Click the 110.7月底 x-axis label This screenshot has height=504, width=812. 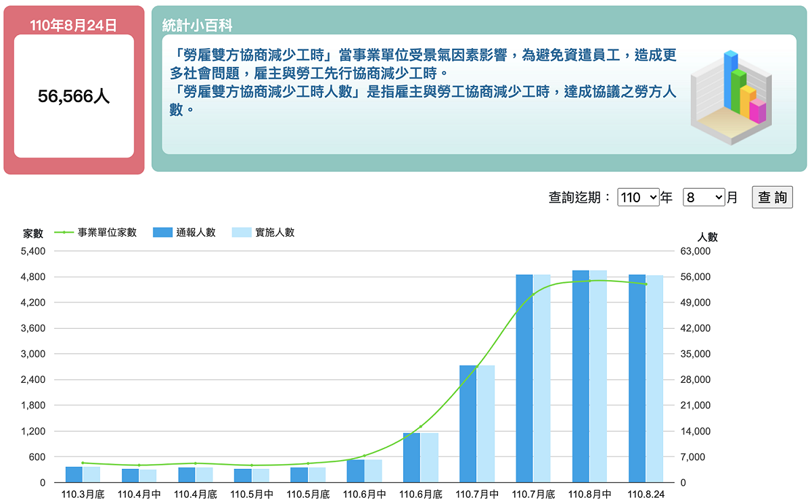click(534, 495)
